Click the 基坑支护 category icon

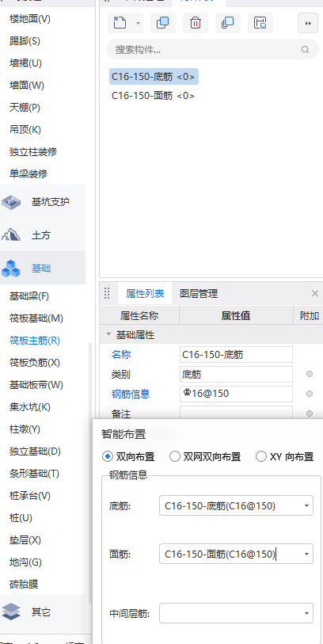point(11,202)
